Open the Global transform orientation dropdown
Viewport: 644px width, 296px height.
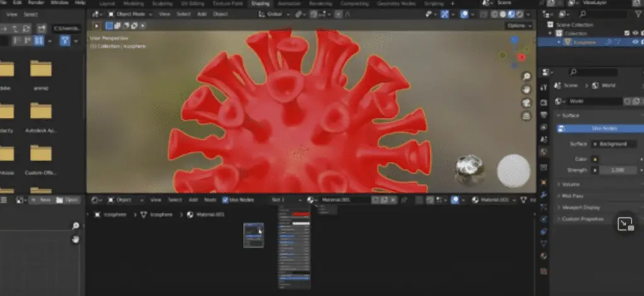pos(274,14)
